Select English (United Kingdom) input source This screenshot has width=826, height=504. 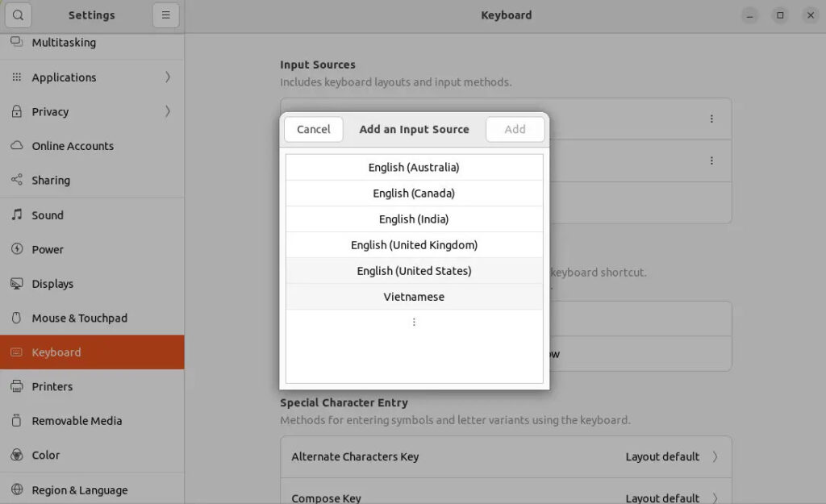(x=414, y=244)
